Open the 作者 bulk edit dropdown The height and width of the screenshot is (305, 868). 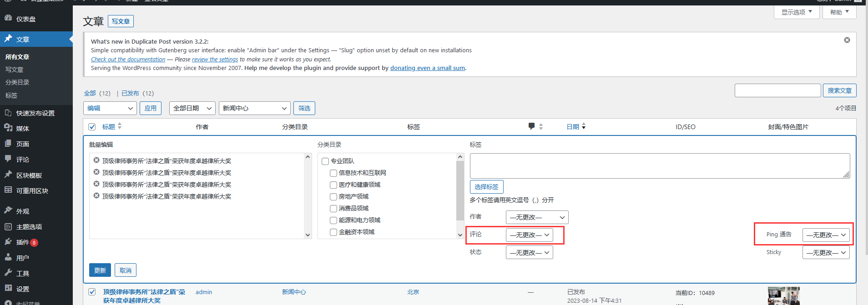[x=537, y=217]
